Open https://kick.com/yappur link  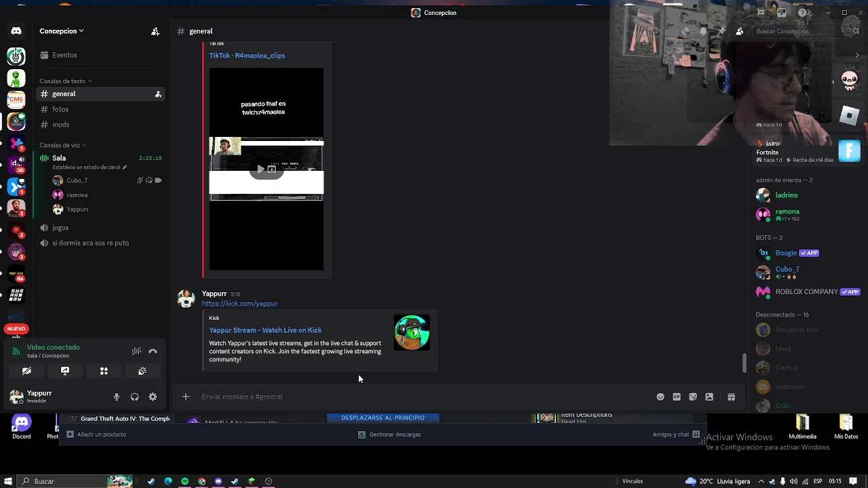click(x=239, y=304)
